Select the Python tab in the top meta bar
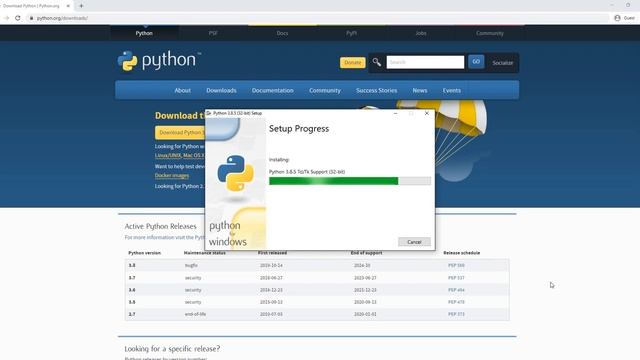This screenshot has height=360, width=640. point(144,33)
